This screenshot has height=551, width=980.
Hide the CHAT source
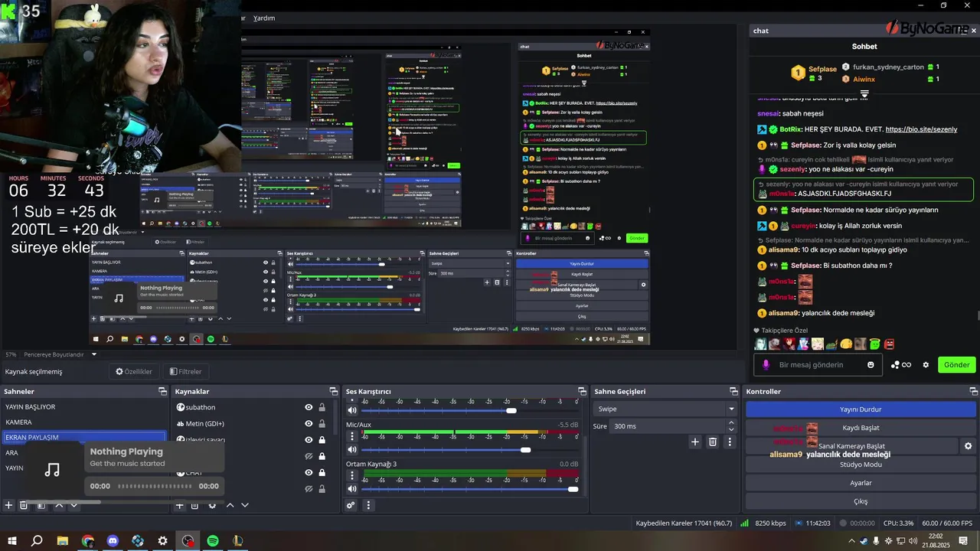click(x=309, y=472)
